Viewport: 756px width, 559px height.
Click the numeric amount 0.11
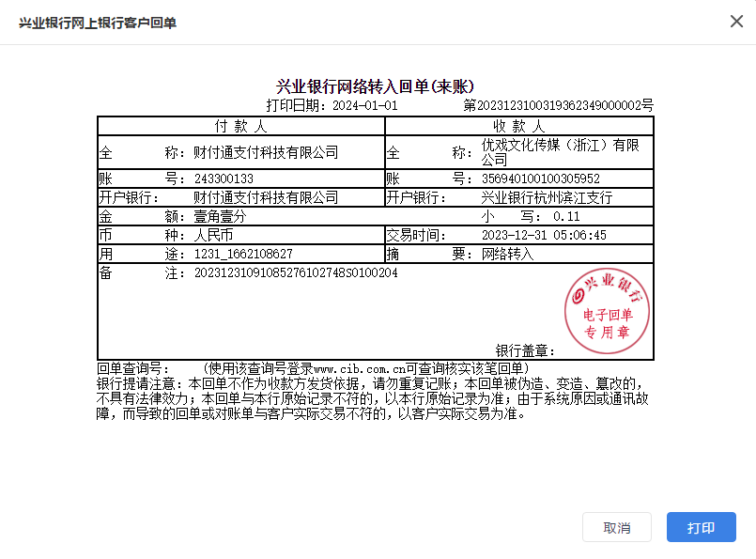(566, 216)
